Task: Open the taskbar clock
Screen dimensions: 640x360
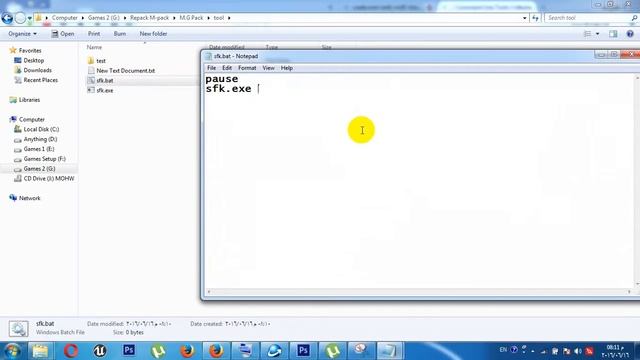Action: (x=615, y=351)
